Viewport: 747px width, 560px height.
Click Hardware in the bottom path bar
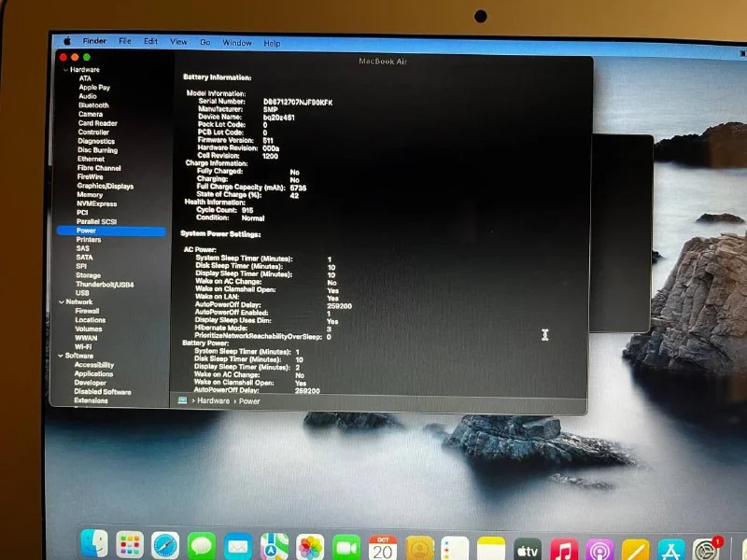[x=213, y=400]
